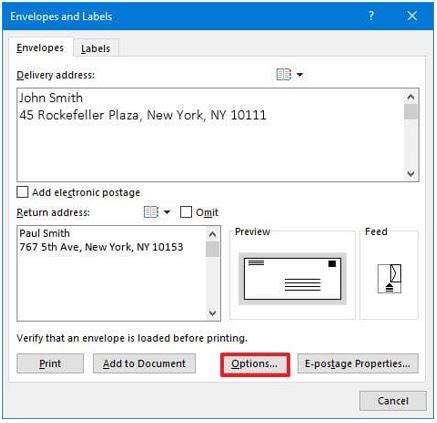Click the Help question mark icon

(x=371, y=16)
